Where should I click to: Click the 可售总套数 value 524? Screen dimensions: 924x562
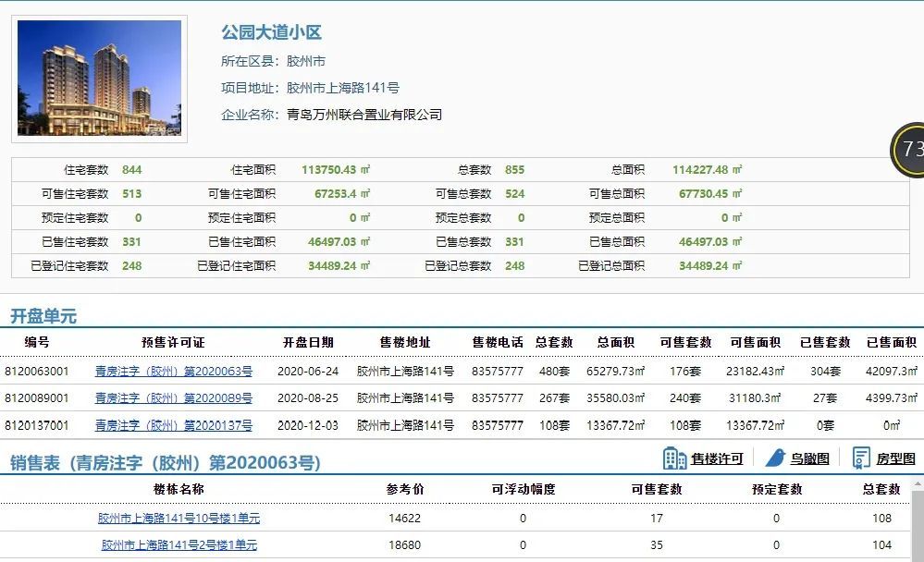tap(514, 194)
